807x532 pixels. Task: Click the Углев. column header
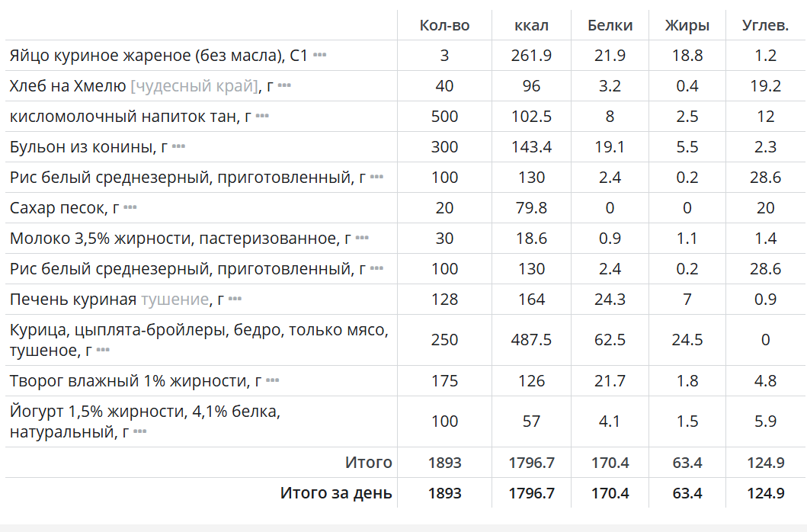(x=765, y=25)
